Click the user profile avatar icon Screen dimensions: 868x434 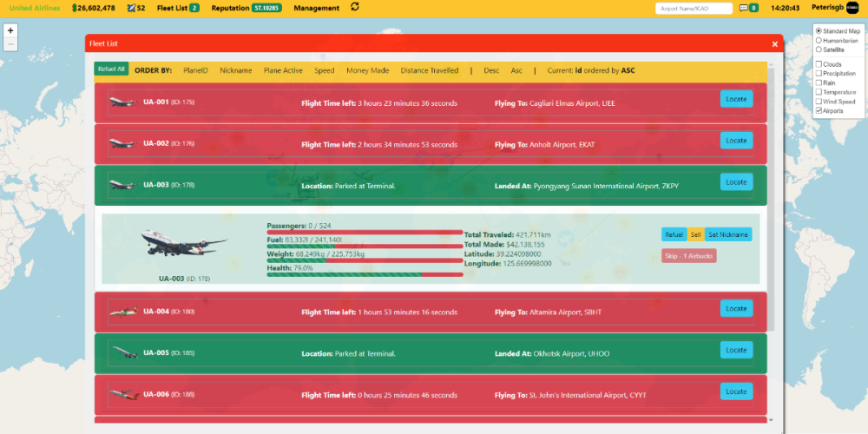tap(852, 7)
